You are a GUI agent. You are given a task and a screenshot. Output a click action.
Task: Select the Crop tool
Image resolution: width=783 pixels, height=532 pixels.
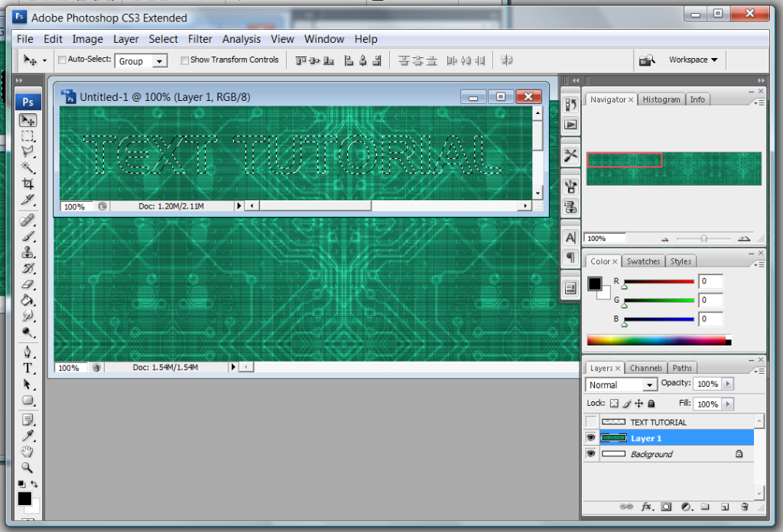[28, 184]
